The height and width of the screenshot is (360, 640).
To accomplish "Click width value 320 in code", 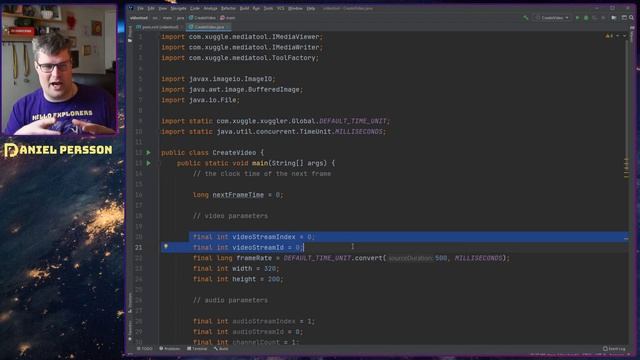I will click(270, 269).
